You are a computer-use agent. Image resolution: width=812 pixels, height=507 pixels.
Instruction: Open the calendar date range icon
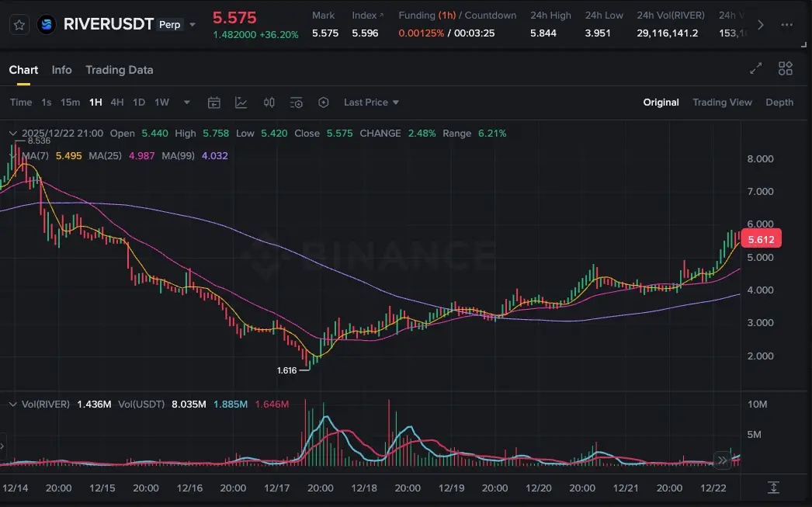coord(214,102)
